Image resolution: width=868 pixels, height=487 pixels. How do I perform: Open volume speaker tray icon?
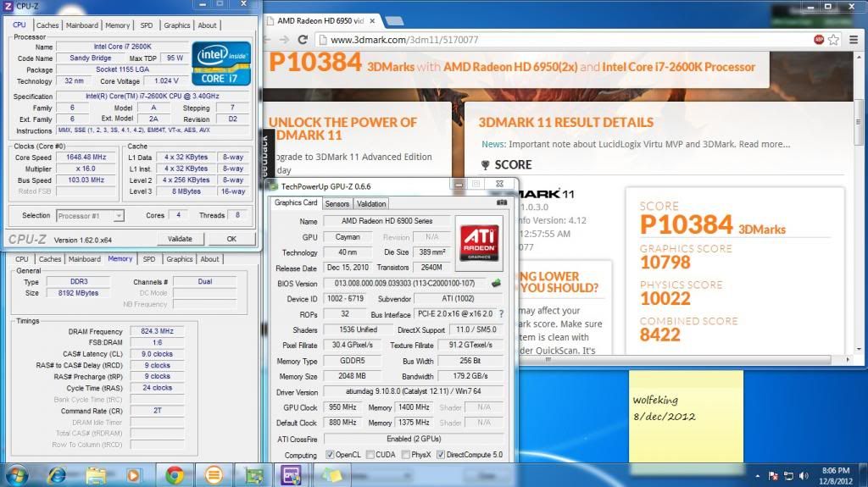(804, 476)
